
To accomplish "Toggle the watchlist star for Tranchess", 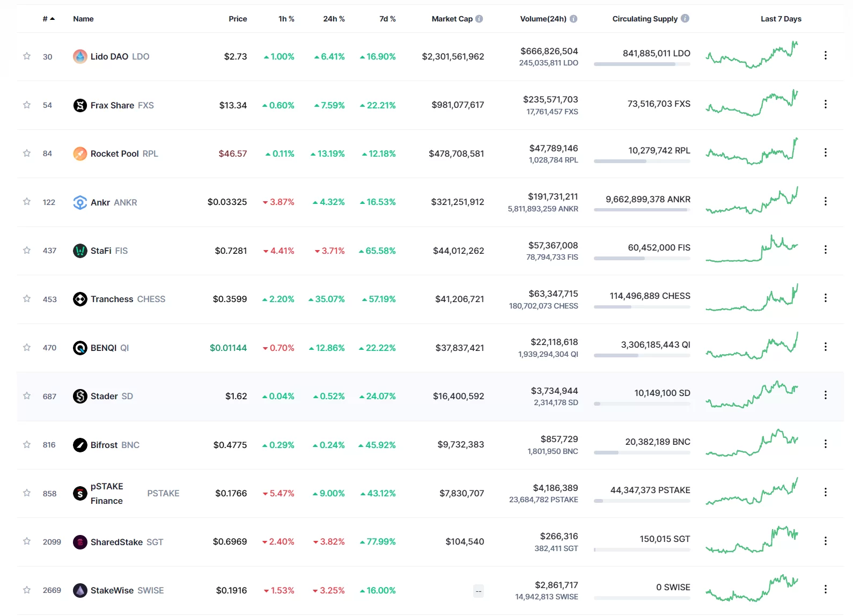I will click(27, 299).
